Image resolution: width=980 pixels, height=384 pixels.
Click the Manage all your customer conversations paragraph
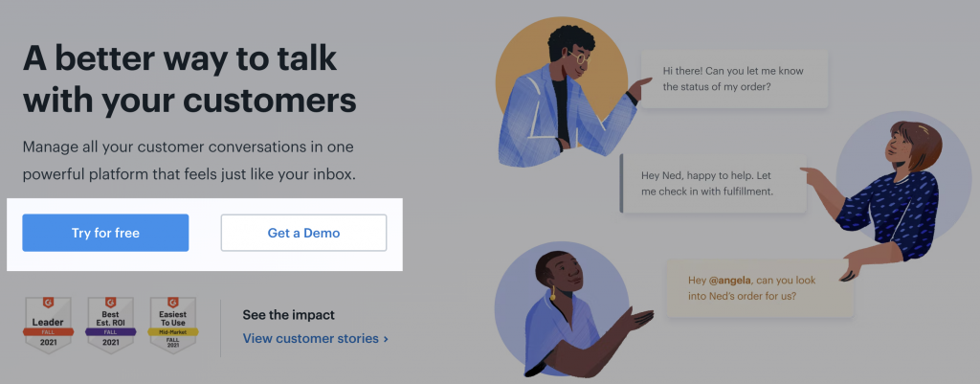click(189, 161)
